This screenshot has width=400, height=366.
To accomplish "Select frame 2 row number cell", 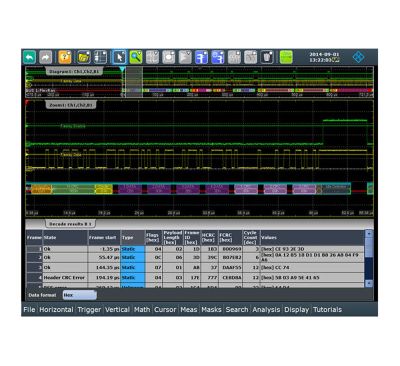I will click(x=34, y=258).
